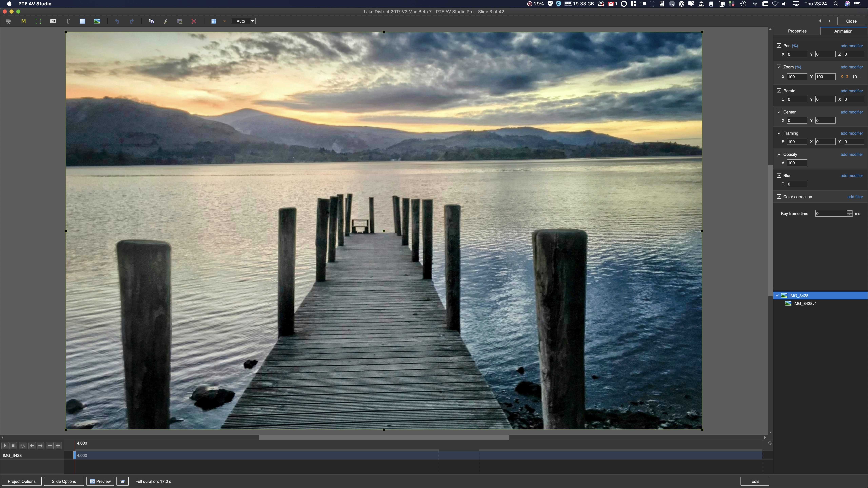Click the horizontal scrollbar below the canvas

pos(383,438)
